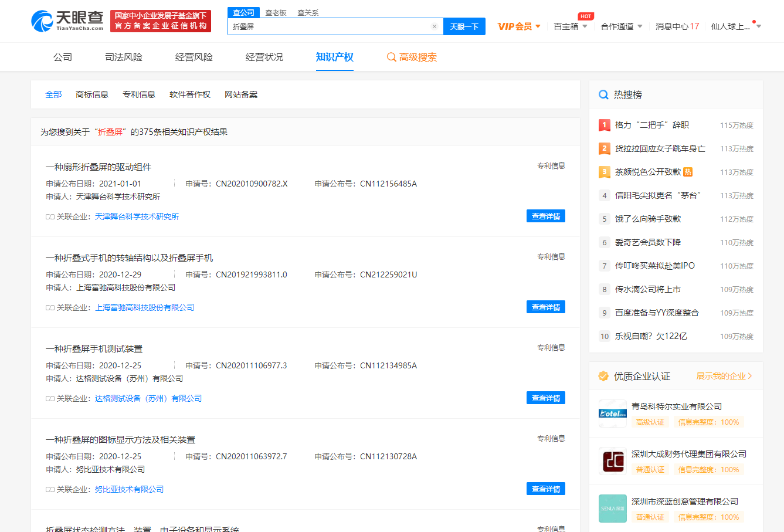The image size is (784, 532).
Task: Open patent title 一种扇形折叠屏的驱动组件
Action: [x=99, y=167]
